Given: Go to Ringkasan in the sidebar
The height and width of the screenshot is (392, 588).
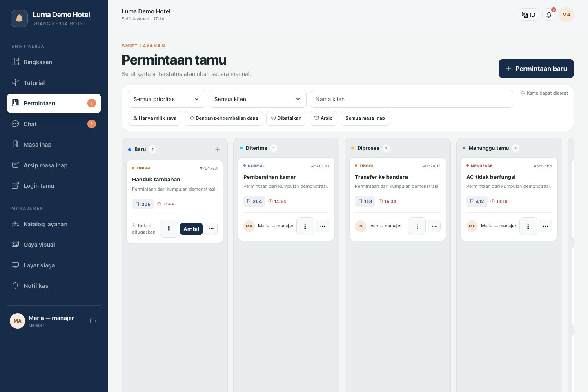Looking at the screenshot, I should click(54, 62).
